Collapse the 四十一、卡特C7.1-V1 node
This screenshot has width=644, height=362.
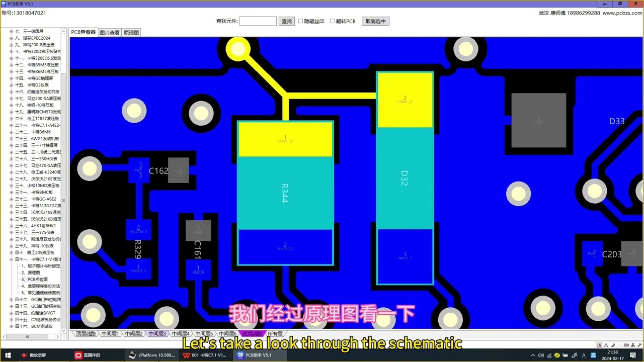(11, 259)
